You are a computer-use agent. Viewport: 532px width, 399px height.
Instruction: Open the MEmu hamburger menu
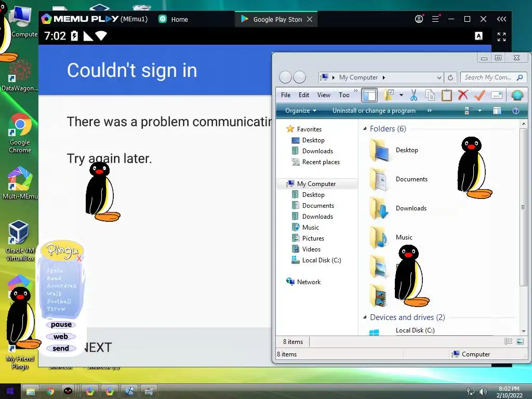tap(436, 19)
